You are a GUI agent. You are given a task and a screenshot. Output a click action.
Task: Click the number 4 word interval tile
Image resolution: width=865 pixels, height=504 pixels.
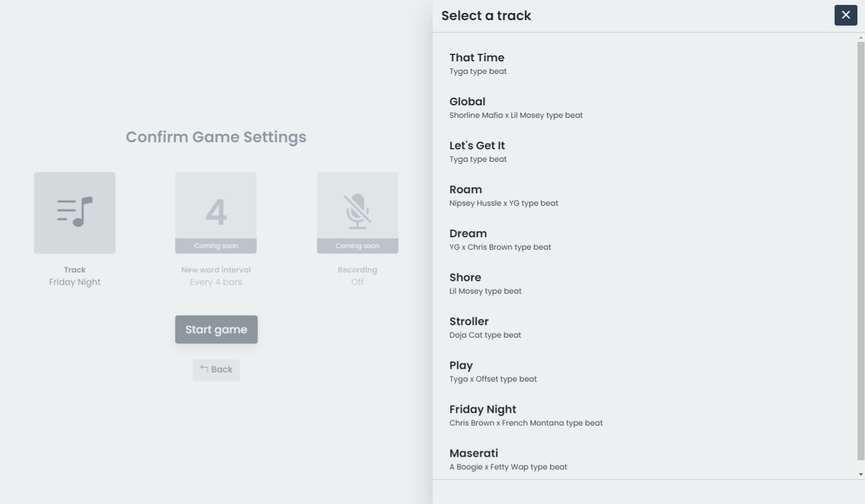coord(216,212)
